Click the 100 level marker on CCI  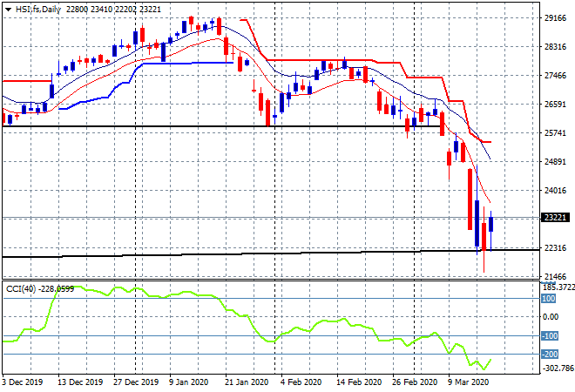(549, 299)
